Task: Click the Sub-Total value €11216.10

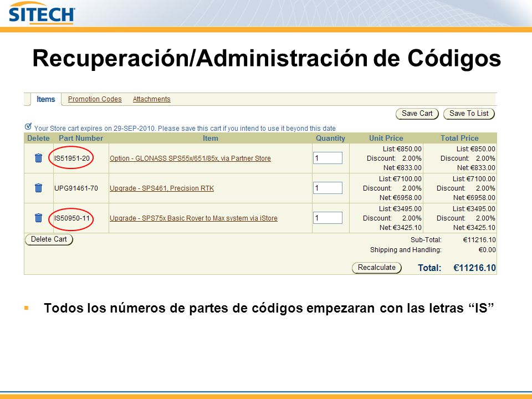Action: [479, 240]
